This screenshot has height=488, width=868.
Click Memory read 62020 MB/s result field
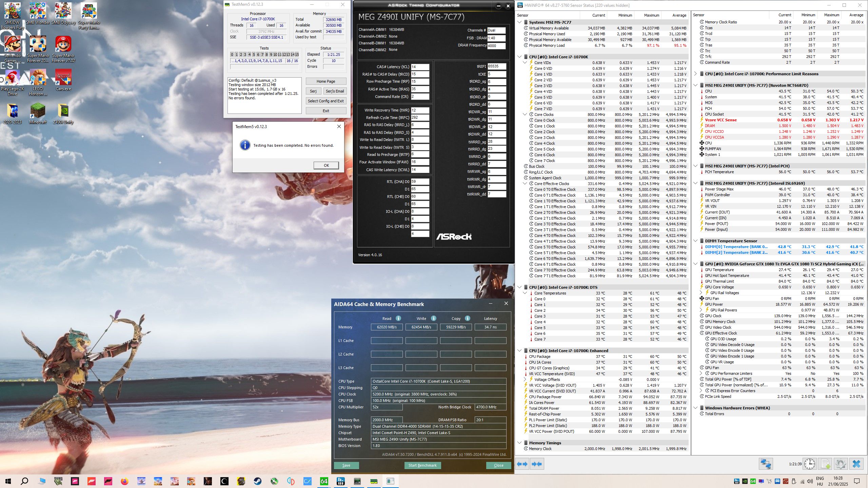(387, 327)
